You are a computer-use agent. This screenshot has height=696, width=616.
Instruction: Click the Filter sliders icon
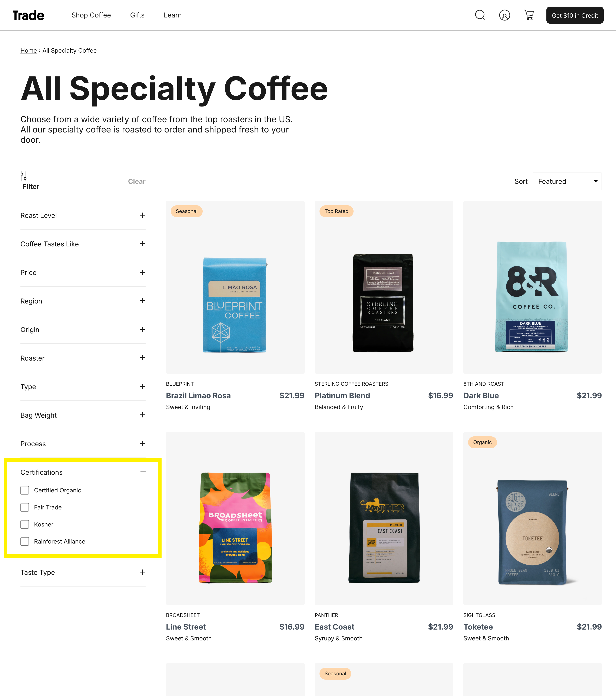click(x=23, y=176)
